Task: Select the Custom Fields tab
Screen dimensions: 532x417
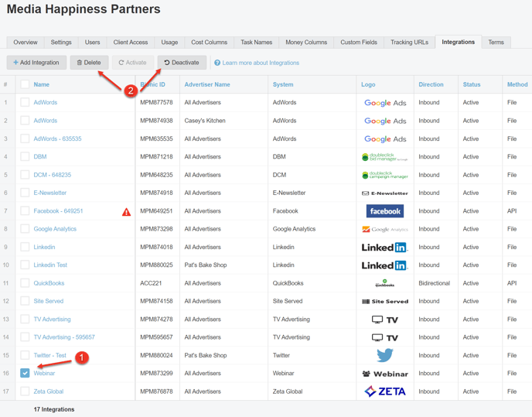Action: (359, 43)
